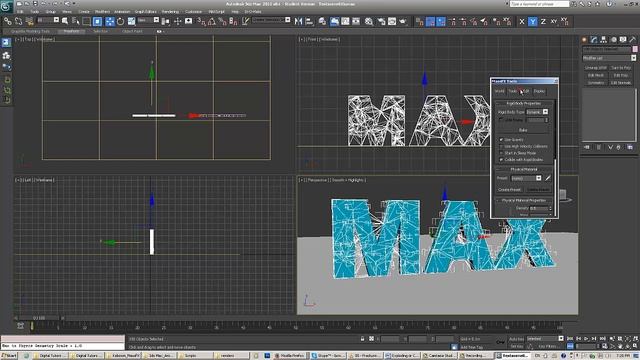Screen dimensions: 640x360
Task: Toggle Use High Velocity Collisions checkbox
Action: pos(501,146)
